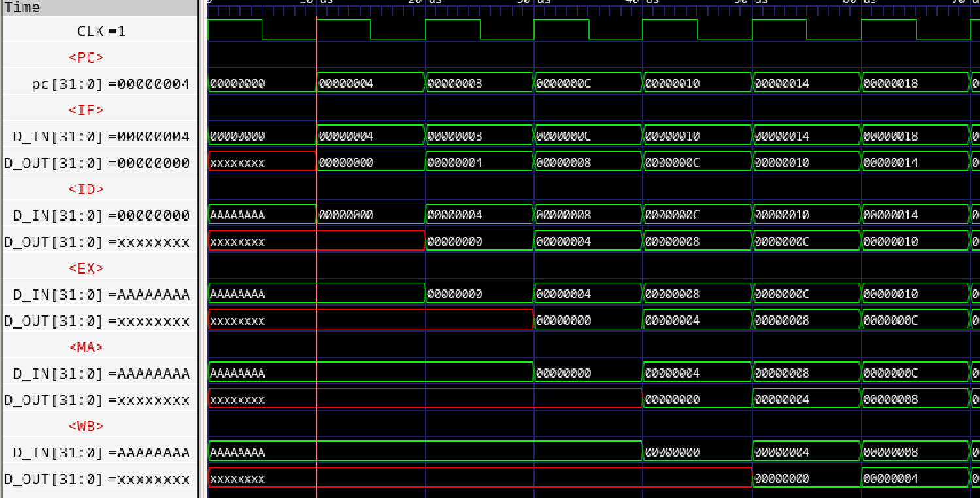Click the Time header above the signal list

23,7
